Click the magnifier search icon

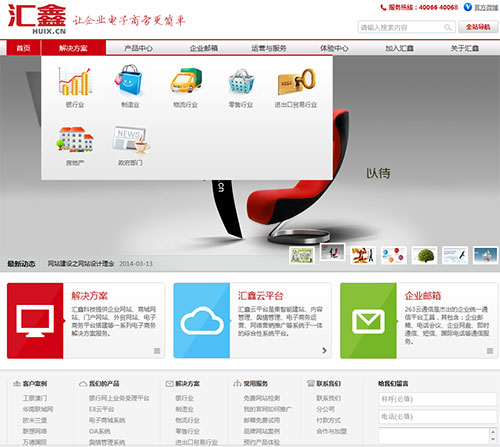coord(448,27)
